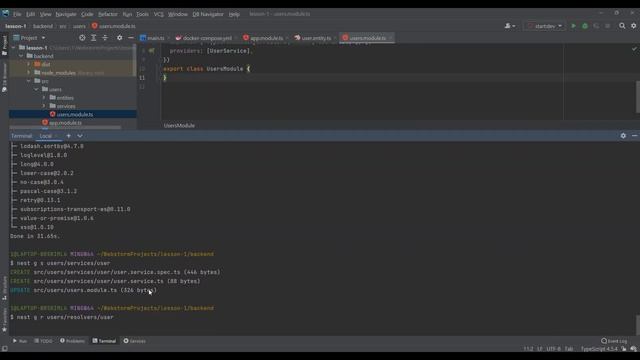Collapse the lesson-1 root tree node

[13, 48]
